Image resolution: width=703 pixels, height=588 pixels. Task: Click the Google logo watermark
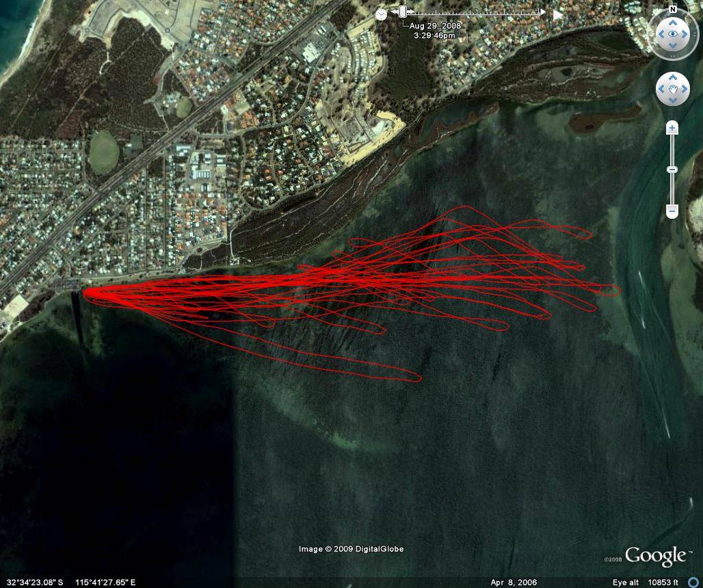point(654,556)
